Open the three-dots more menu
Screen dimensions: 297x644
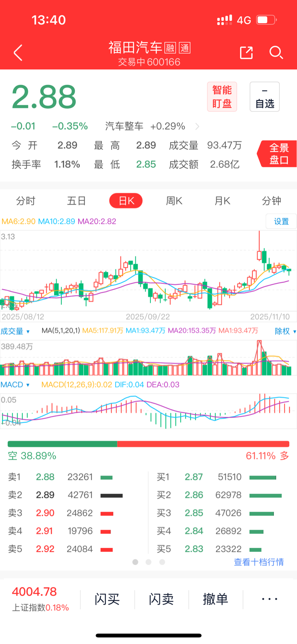[x=270, y=599]
